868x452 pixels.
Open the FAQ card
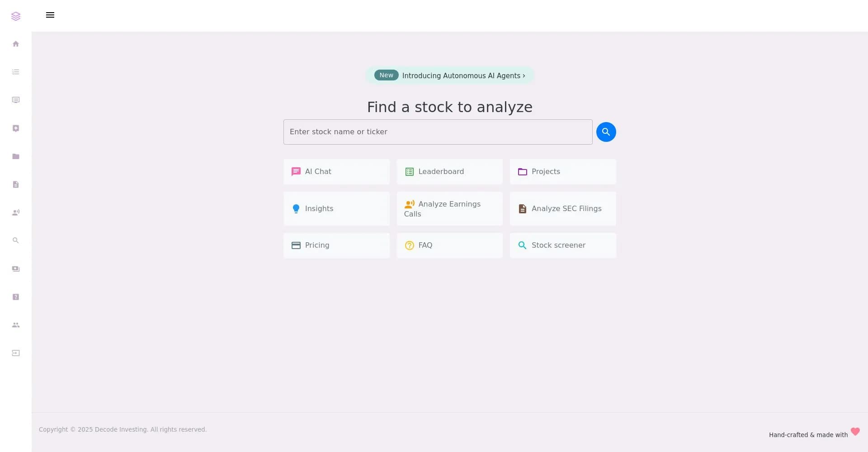click(449, 245)
